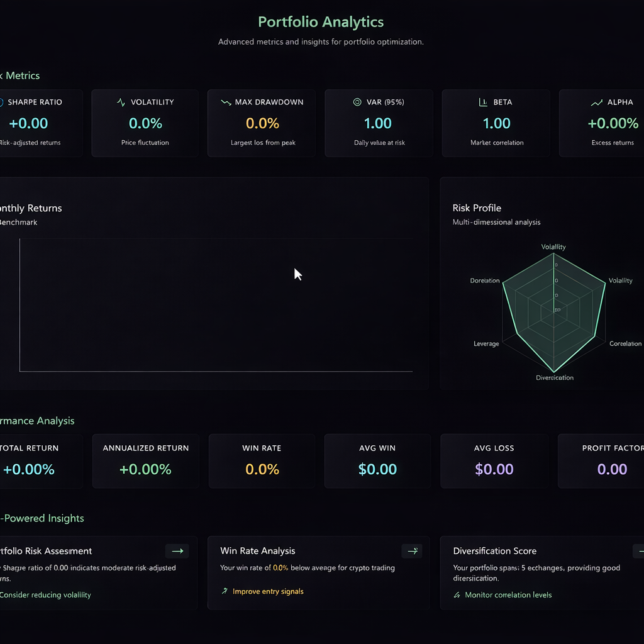The height and width of the screenshot is (644, 644).
Task: Toggle the Benchmark legend entry
Action: coord(18,222)
